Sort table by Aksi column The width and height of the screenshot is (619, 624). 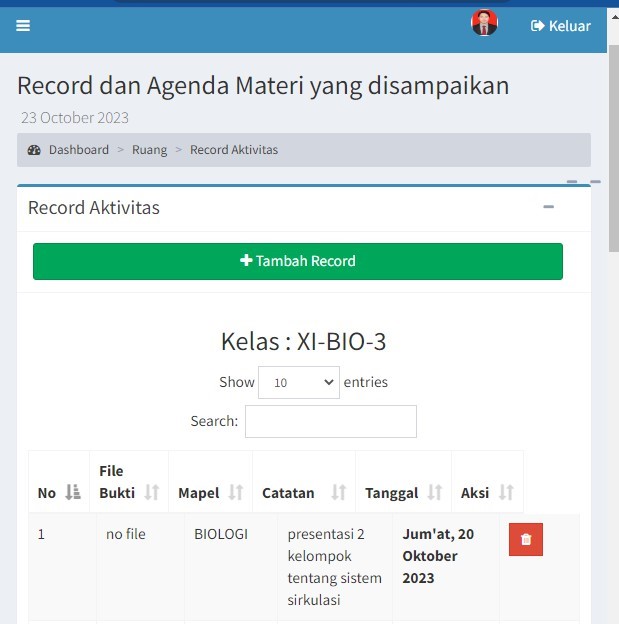click(486, 492)
